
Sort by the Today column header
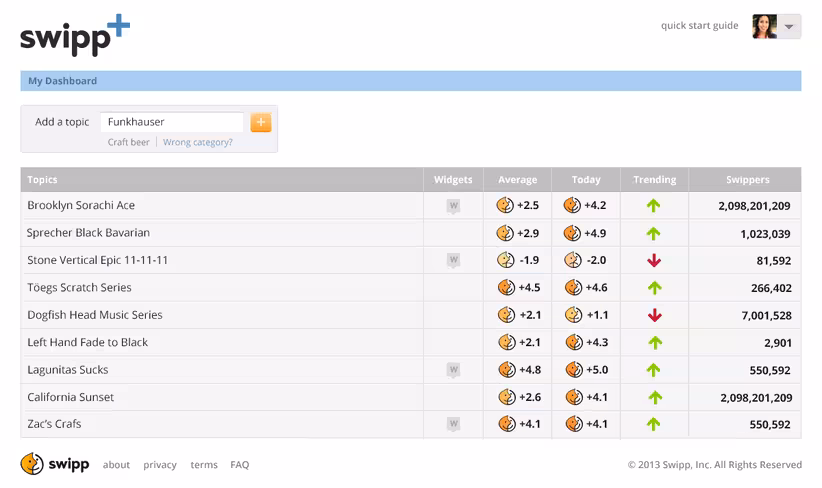pyautogui.click(x=586, y=179)
